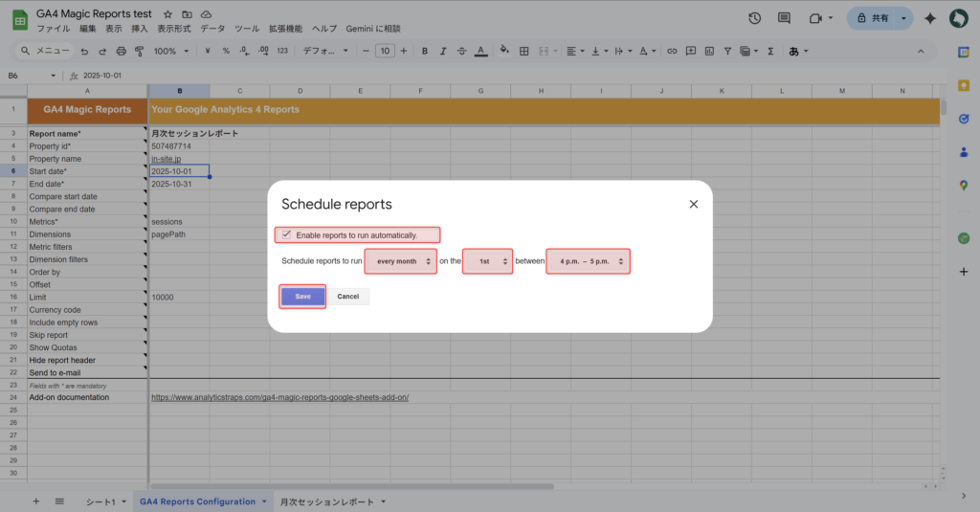980x512 pixels.
Task: Open the 表示 menu
Action: click(114, 29)
